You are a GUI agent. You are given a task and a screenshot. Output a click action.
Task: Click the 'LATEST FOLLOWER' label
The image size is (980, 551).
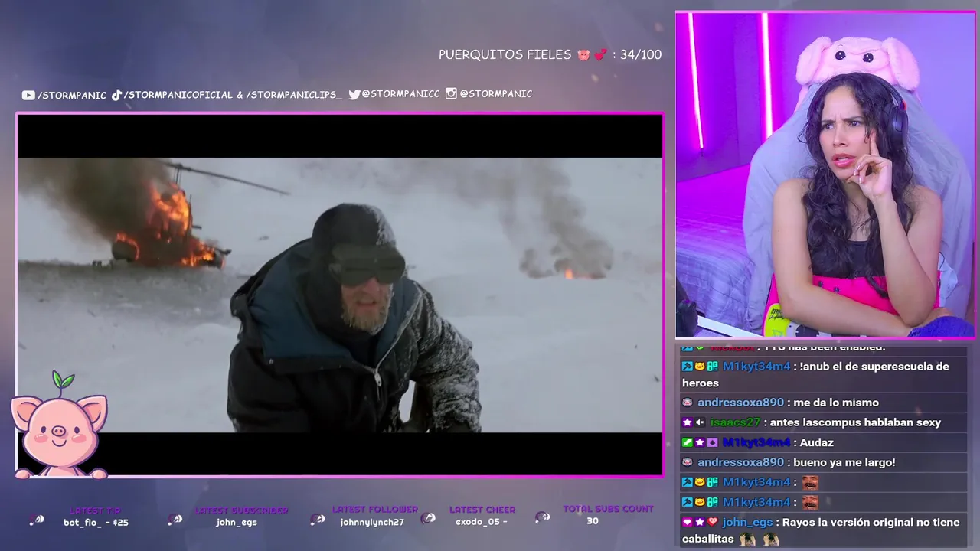coord(375,510)
